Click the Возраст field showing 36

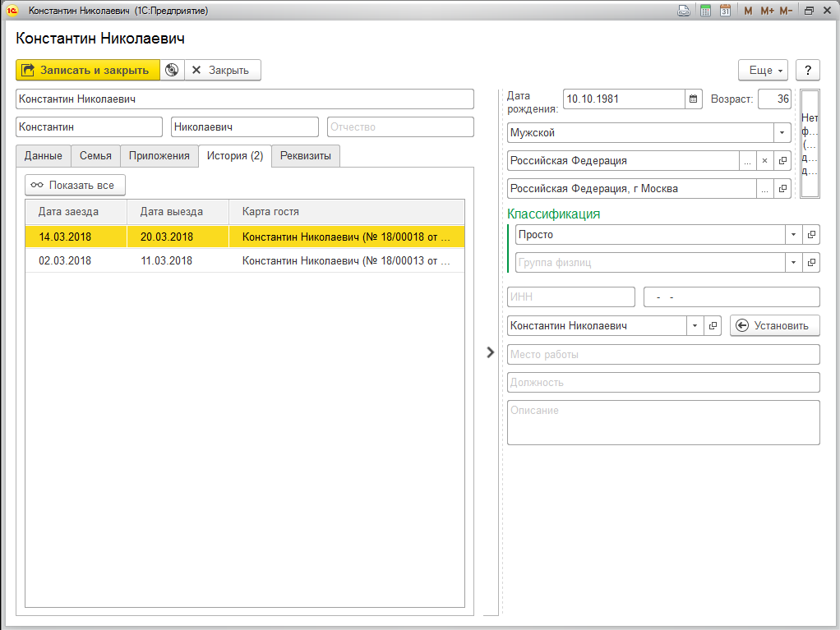pos(774,99)
